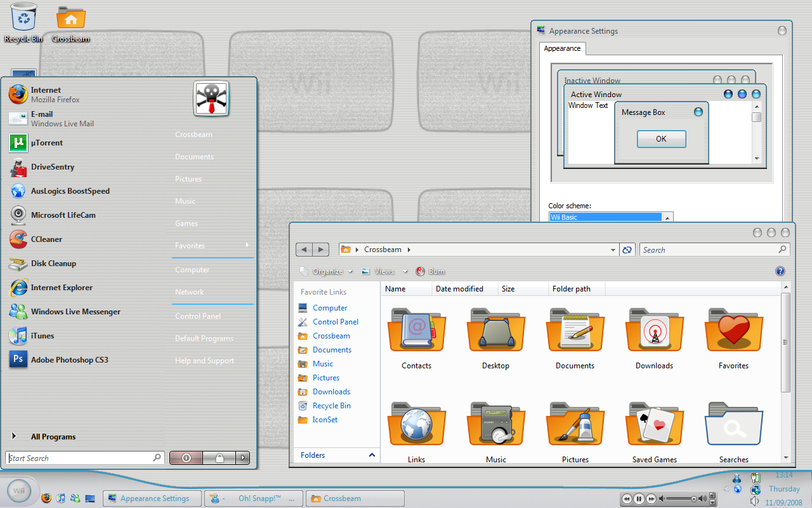Image resolution: width=812 pixels, height=508 pixels.
Task: Open the shutdown options arrow menu
Action: [243, 458]
